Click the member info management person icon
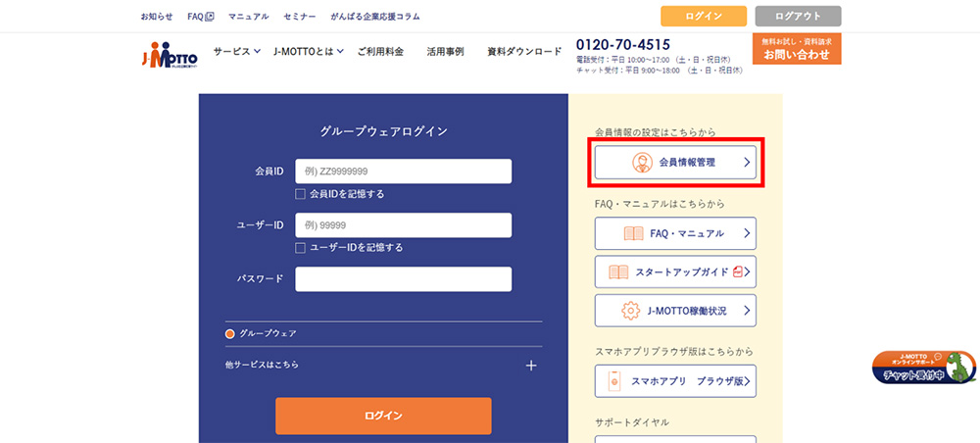The height and width of the screenshot is (443, 980). pos(642,163)
